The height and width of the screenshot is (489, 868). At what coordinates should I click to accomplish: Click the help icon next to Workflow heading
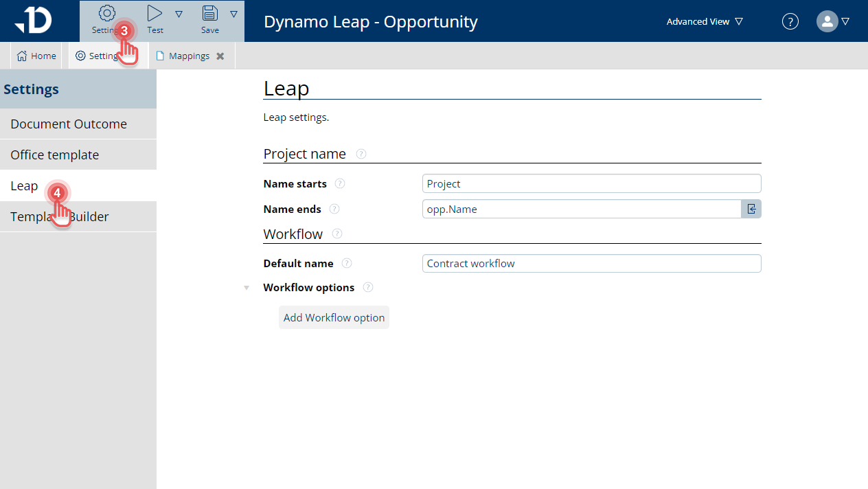click(336, 234)
